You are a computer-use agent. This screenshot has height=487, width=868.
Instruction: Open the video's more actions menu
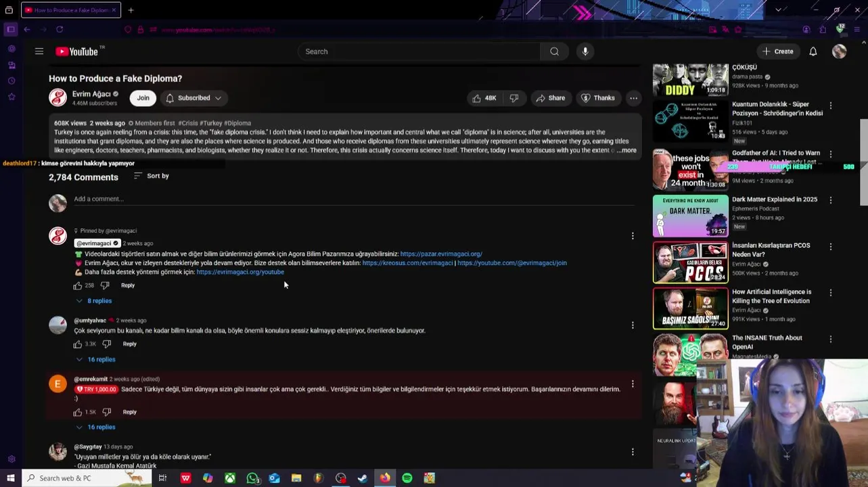pyautogui.click(x=633, y=98)
